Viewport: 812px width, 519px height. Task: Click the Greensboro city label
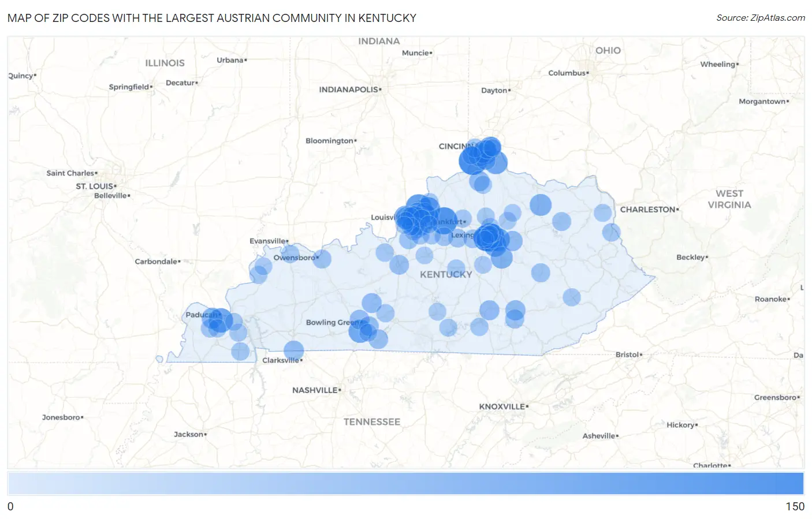[776, 397]
